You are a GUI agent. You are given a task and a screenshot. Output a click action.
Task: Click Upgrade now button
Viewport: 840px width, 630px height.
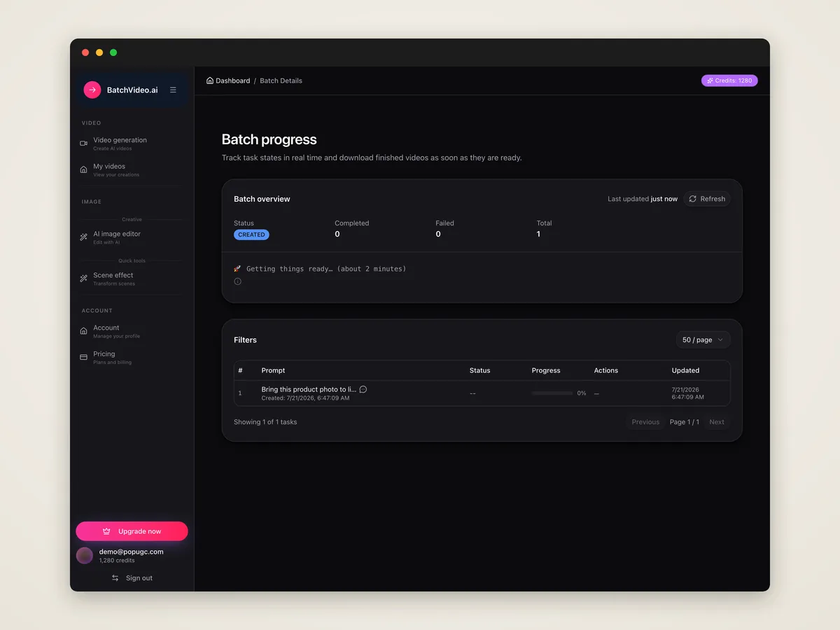[132, 531]
